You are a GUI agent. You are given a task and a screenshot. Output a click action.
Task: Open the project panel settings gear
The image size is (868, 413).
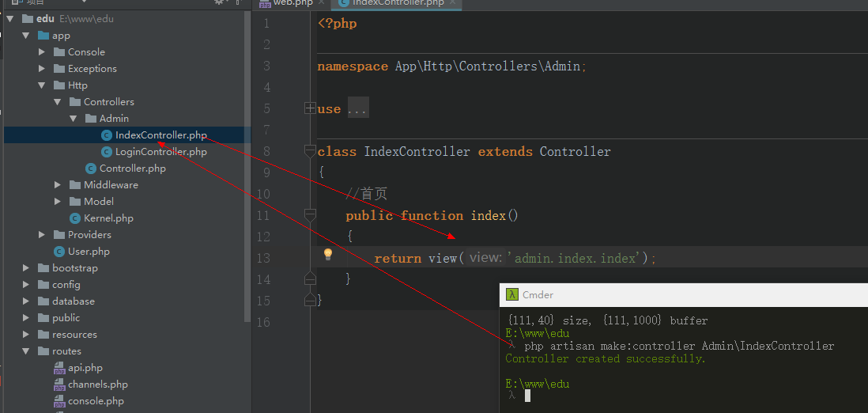tap(220, 2)
